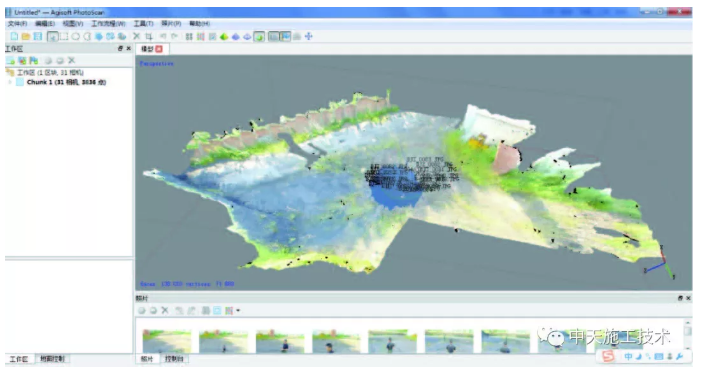The width and height of the screenshot is (701, 374).
Task: Click the photos pane vertical scrollbar
Action: tap(688, 336)
